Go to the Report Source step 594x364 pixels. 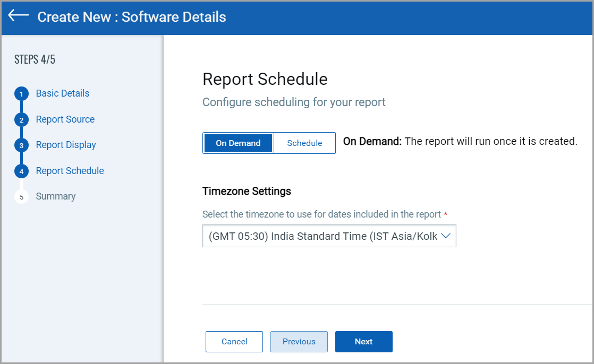click(65, 119)
